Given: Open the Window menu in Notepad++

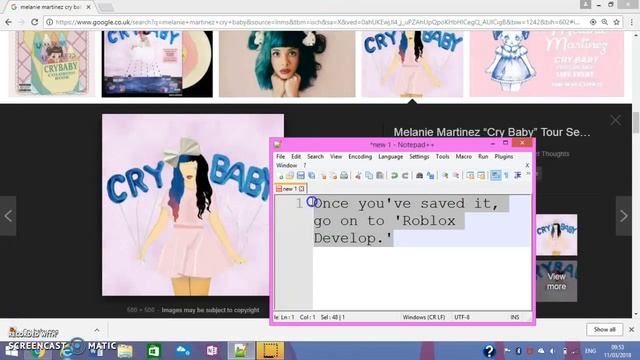Looking at the screenshot, I should point(287,165).
